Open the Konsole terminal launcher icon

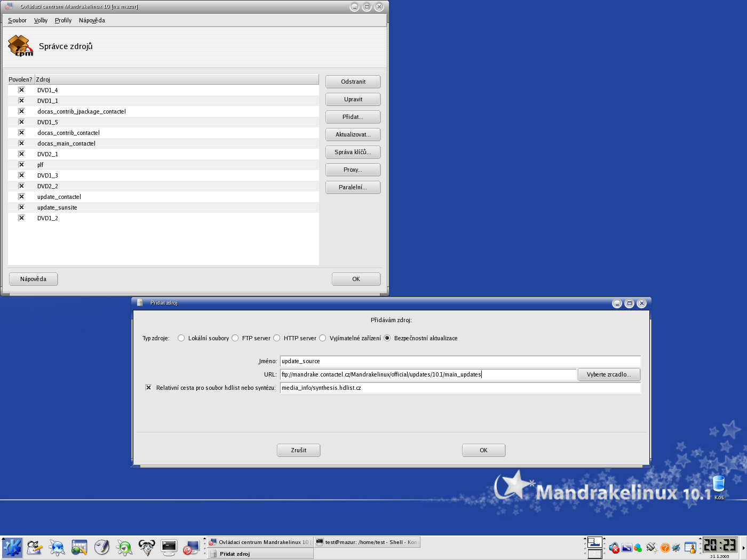(x=169, y=548)
